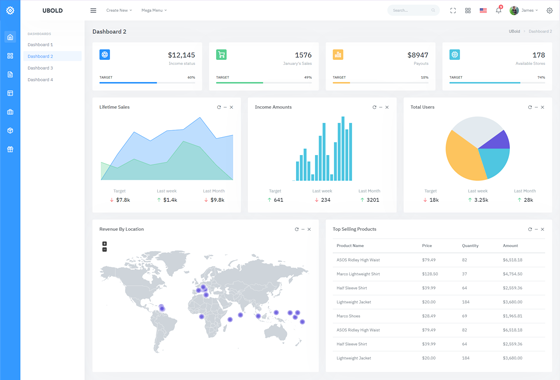The height and width of the screenshot is (380, 560).
Task: Open the home dashboard icon in the sidebar
Action: pyautogui.click(x=10, y=37)
